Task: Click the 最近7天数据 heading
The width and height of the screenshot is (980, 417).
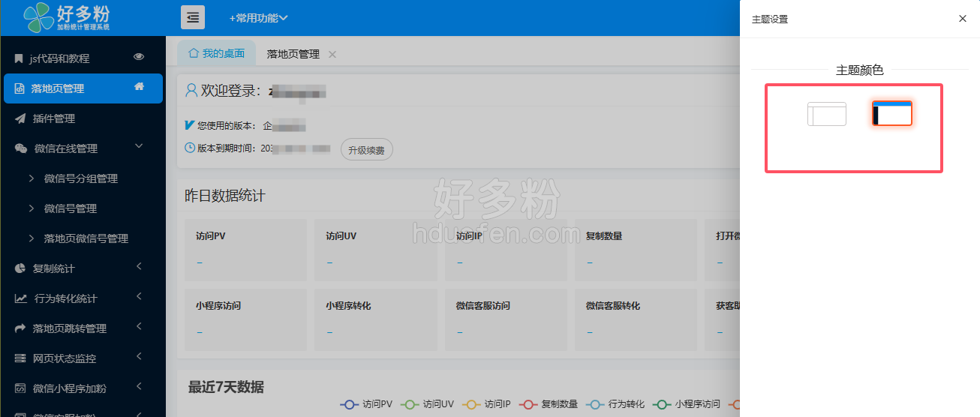Action: click(x=226, y=387)
